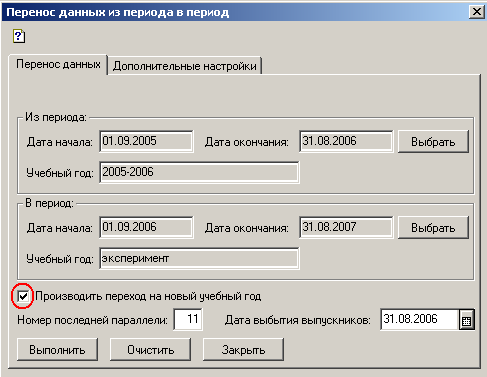Open the help question-mark icon

[19, 36]
